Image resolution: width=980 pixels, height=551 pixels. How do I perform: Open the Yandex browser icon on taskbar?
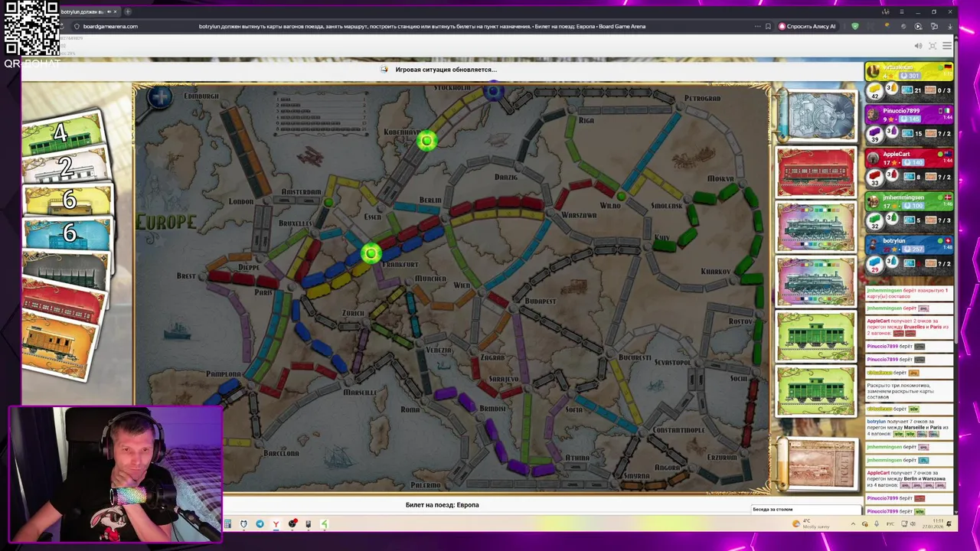276,524
